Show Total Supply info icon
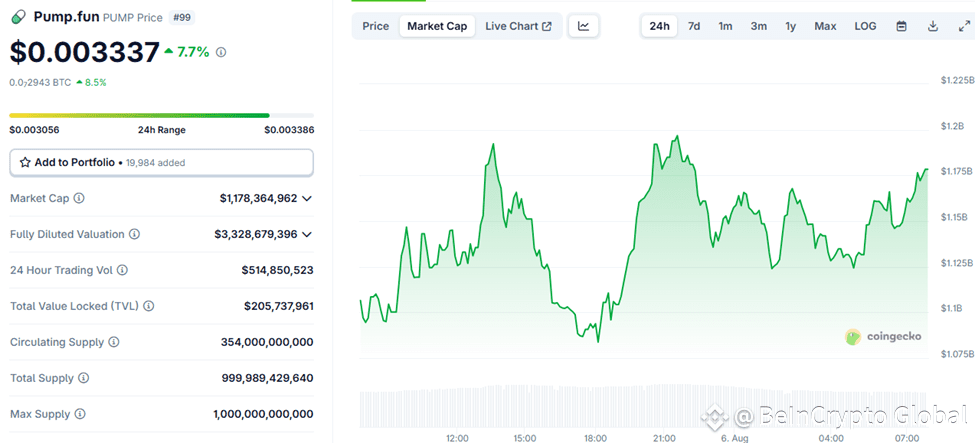The height and width of the screenshot is (443, 975). click(x=83, y=378)
